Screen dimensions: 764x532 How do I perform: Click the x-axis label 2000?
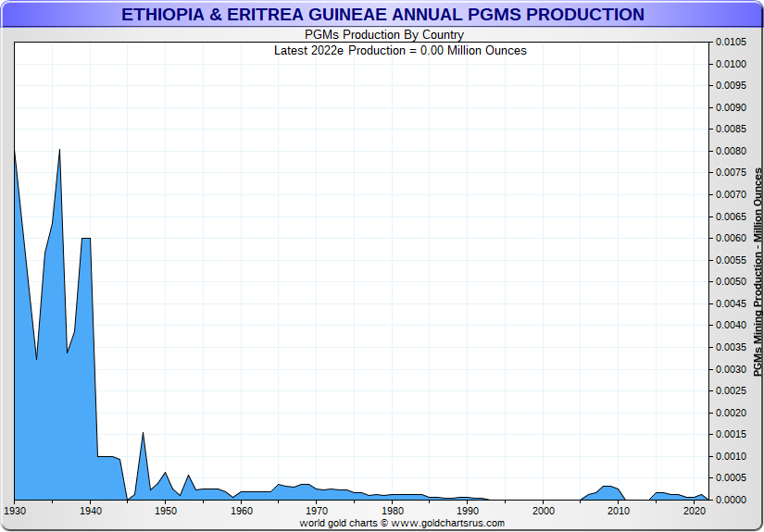pyautogui.click(x=544, y=511)
